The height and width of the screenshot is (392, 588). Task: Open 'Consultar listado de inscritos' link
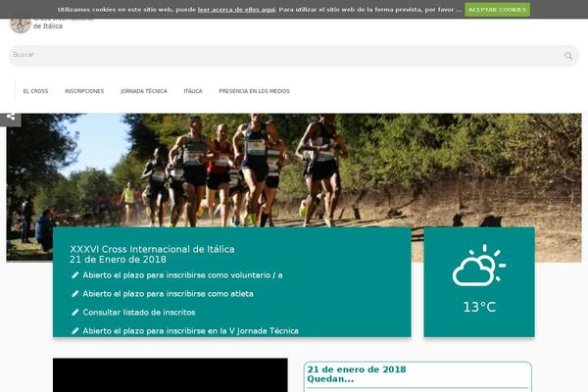139,313
